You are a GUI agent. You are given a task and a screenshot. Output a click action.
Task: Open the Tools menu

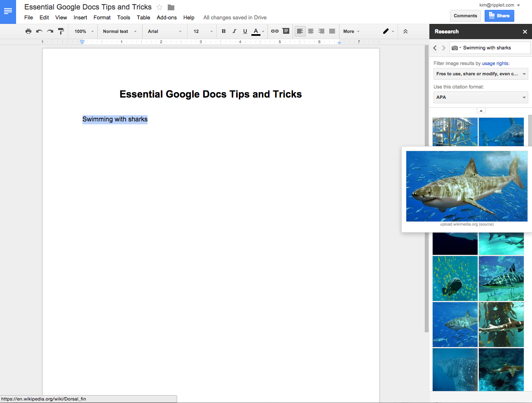coord(124,18)
